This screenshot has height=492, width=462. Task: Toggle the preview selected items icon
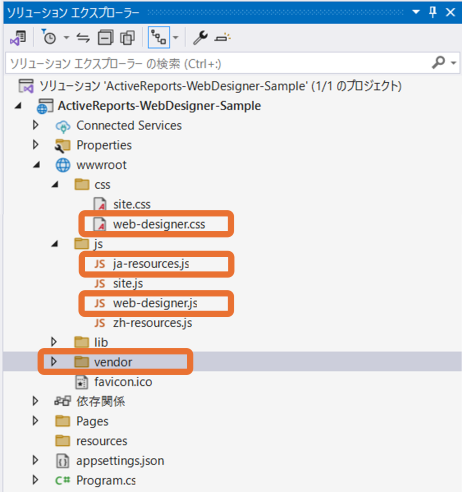[222, 37]
